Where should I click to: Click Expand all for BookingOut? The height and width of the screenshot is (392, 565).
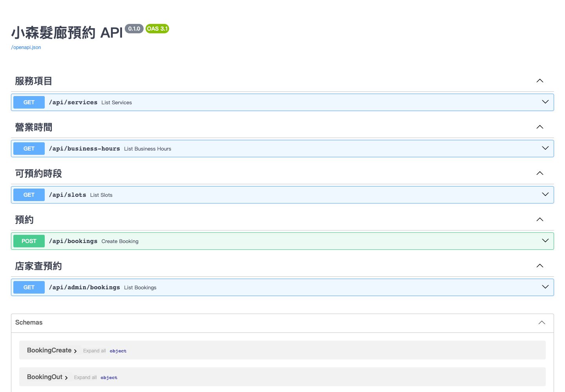coord(85,377)
